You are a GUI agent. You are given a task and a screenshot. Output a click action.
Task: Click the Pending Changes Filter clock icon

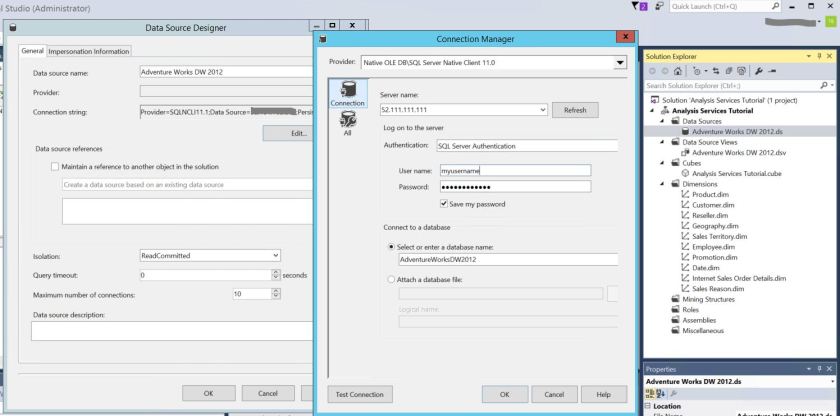point(699,71)
